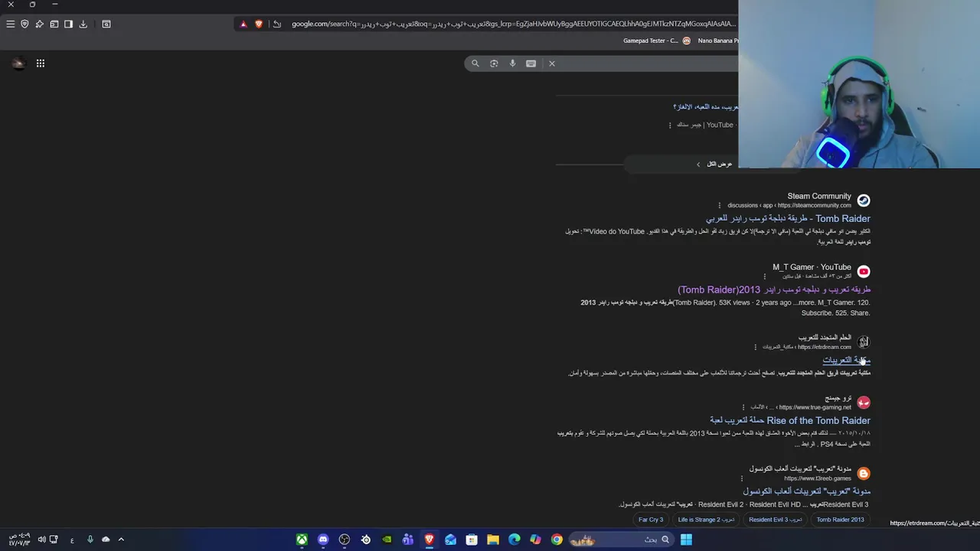Select the Tomb Raider 2013 chip
The height and width of the screenshot is (551, 980).
840,520
